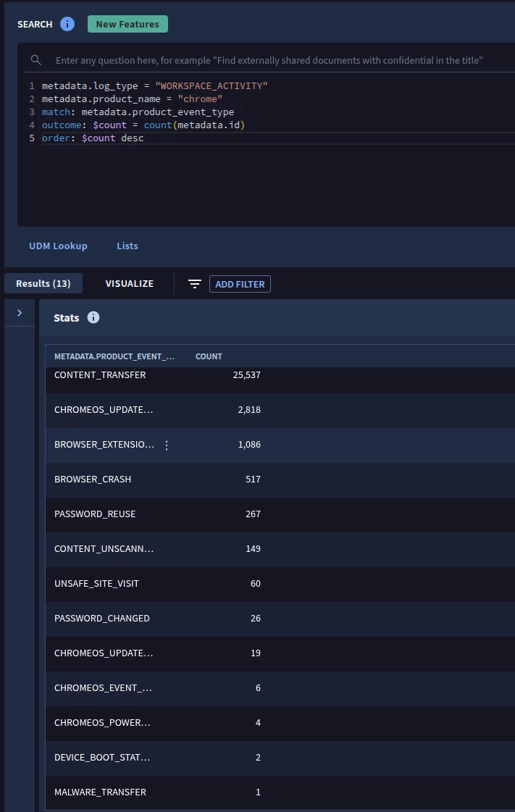Image resolution: width=515 pixels, height=812 pixels.
Task: Expand the left side panel chevron
Action: (20, 313)
